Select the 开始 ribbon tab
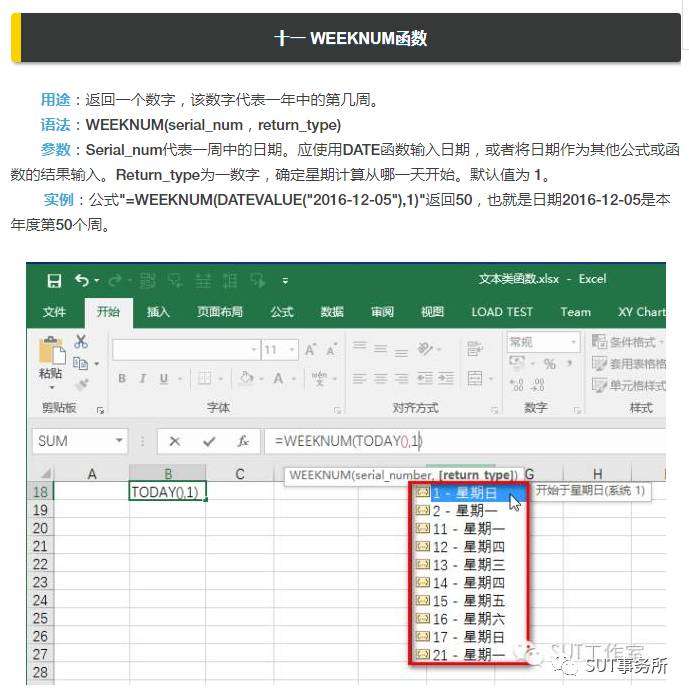This screenshot has height=695, width=689. [x=108, y=312]
